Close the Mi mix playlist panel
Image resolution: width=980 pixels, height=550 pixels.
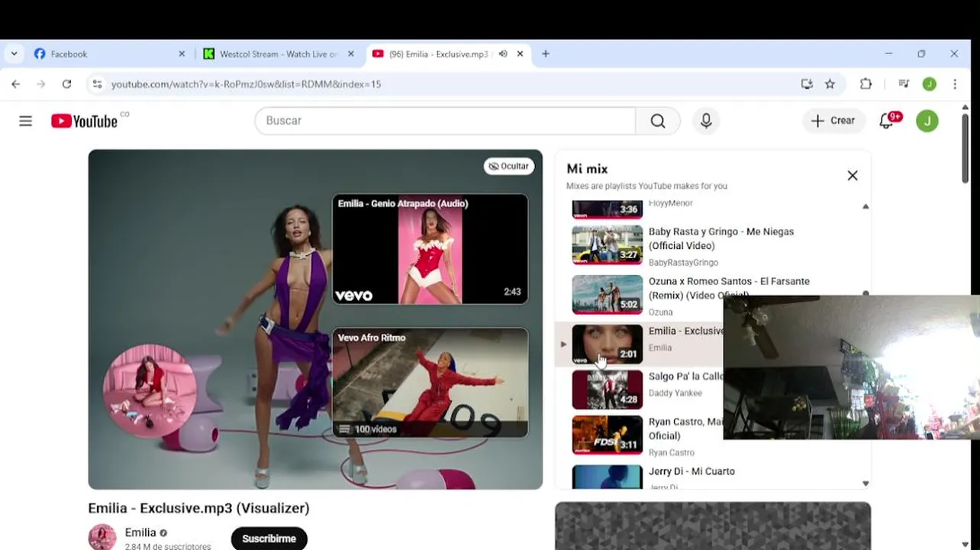click(x=853, y=176)
